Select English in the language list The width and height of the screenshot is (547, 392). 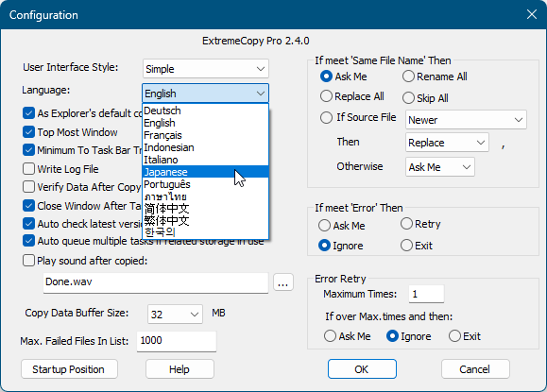205,123
